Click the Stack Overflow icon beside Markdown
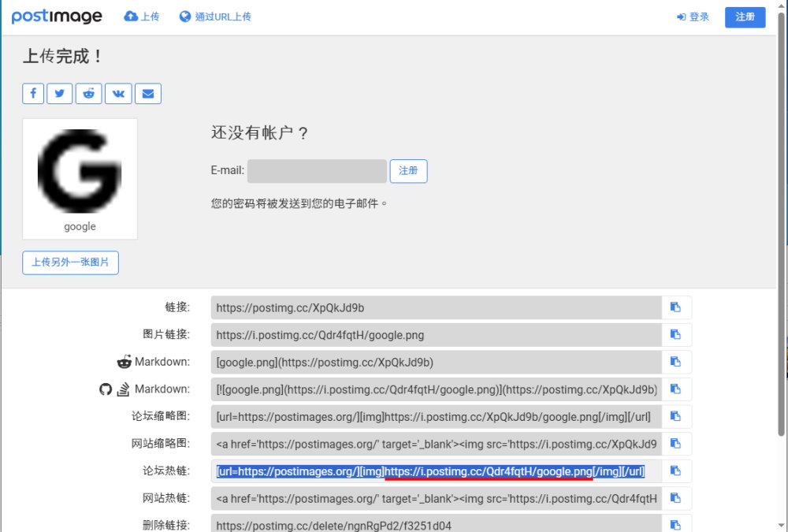The height and width of the screenshot is (532, 788). click(x=123, y=389)
